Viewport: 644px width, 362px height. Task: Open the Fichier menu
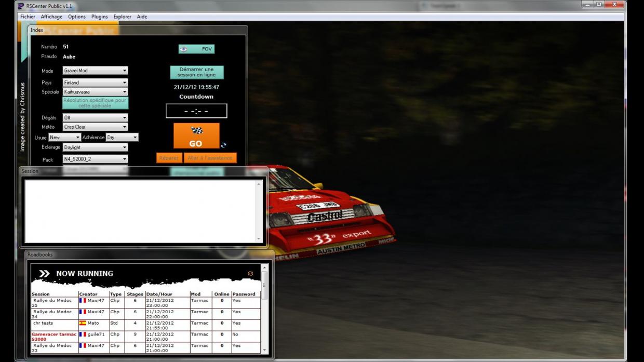point(28,17)
